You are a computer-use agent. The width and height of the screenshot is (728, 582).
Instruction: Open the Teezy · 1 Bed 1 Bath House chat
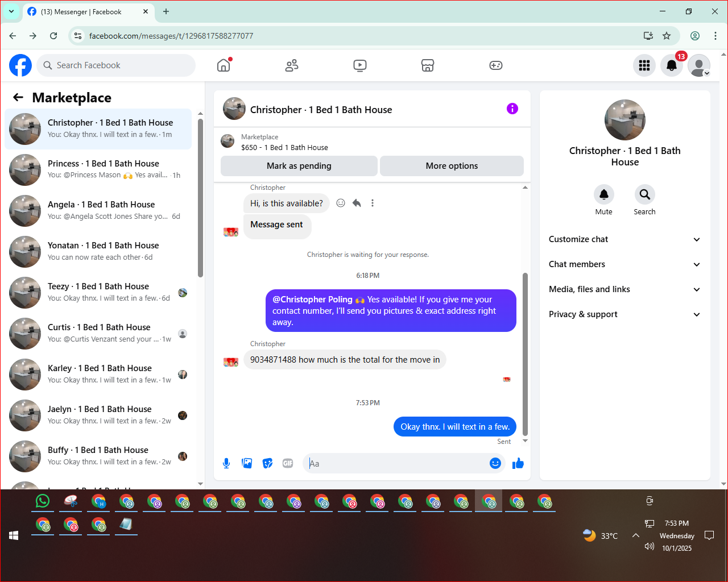(x=98, y=293)
